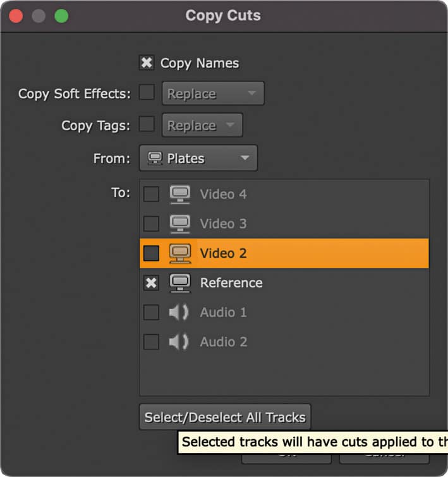Click the Video 4 track monitor icon
This screenshot has height=477, width=448.
coord(180,194)
